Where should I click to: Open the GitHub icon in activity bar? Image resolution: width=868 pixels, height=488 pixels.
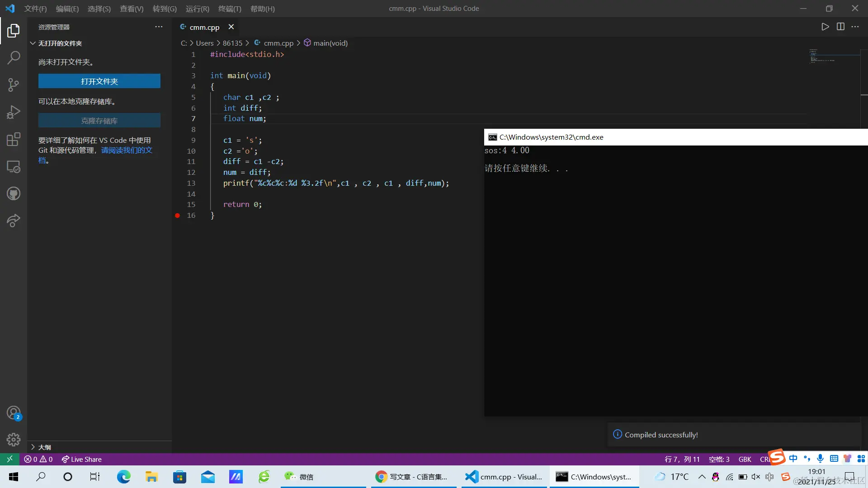pos(14,194)
